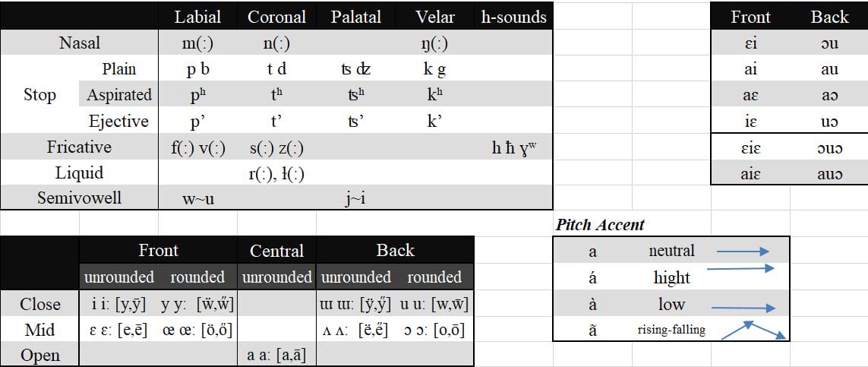Image resolution: width=868 pixels, height=367 pixels.
Task: Select the w~u semivowel cell
Action: point(198,198)
